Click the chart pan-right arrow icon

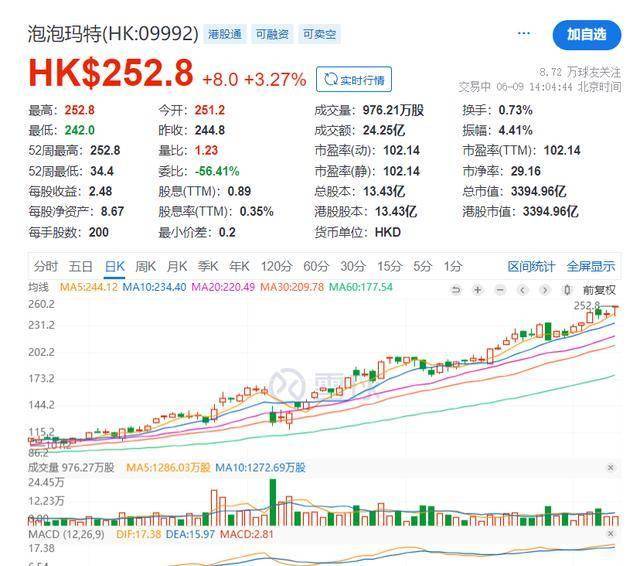(544, 290)
